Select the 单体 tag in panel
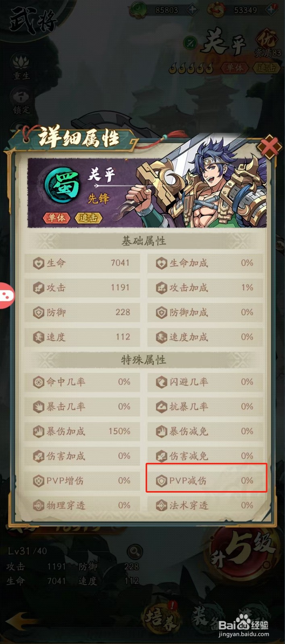The image size is (285, 644). pyautogui.click(x=56, y=218)
